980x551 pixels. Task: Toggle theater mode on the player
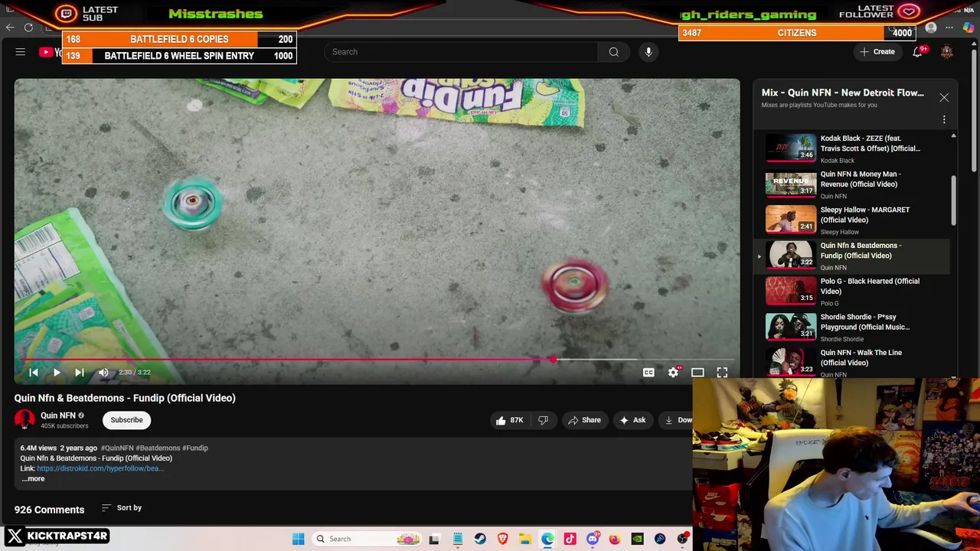click(697, 373)
